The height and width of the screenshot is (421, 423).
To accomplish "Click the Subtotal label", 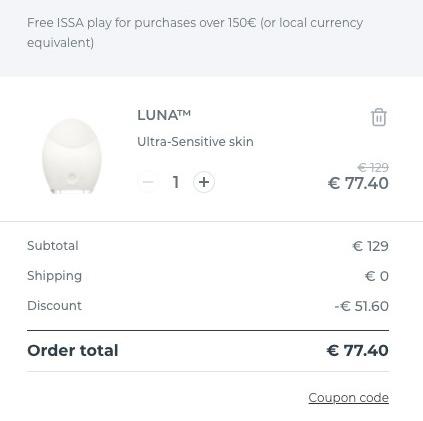I will point(53,246).
